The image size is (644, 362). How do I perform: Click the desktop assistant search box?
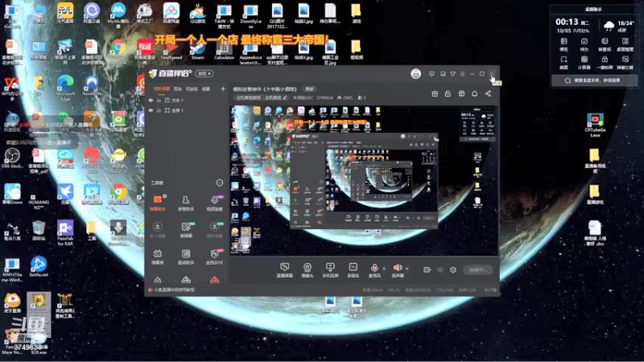[x=594, y=80]
